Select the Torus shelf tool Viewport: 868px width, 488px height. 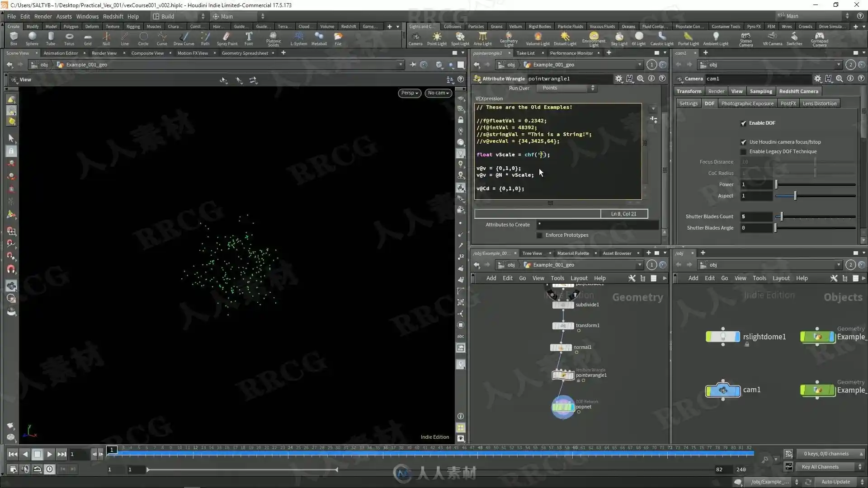click(69, 38)
